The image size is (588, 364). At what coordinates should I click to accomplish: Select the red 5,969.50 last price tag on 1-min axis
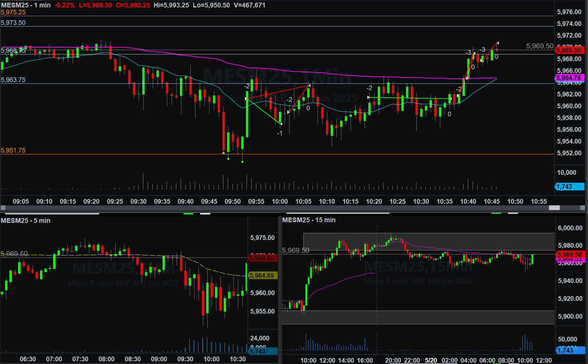[570, 50]
